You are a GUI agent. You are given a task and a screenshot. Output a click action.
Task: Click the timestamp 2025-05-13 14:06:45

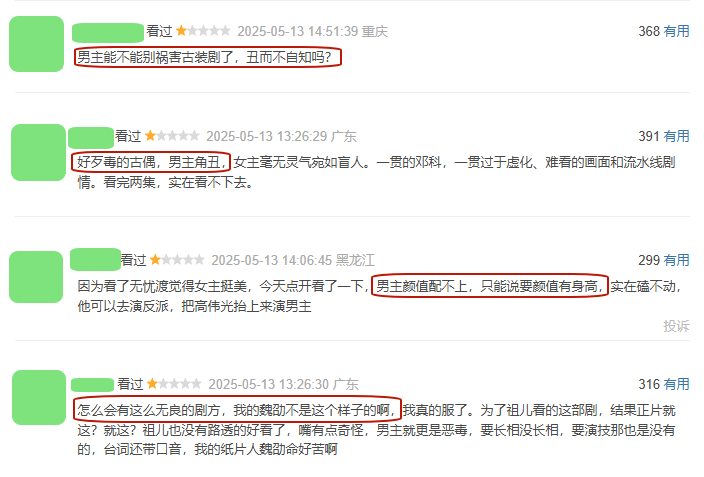coord(272,261)
